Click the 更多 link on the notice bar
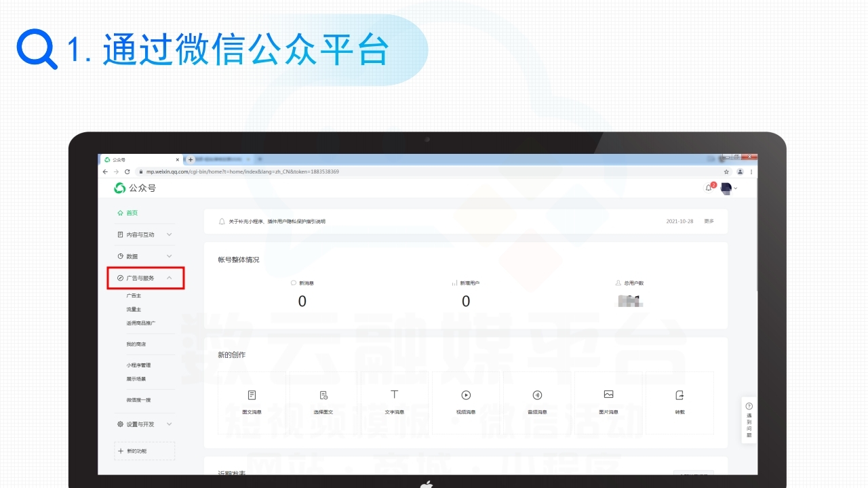Image resolution: width=868 pixels, height=488 pixels. pos(709,221)
